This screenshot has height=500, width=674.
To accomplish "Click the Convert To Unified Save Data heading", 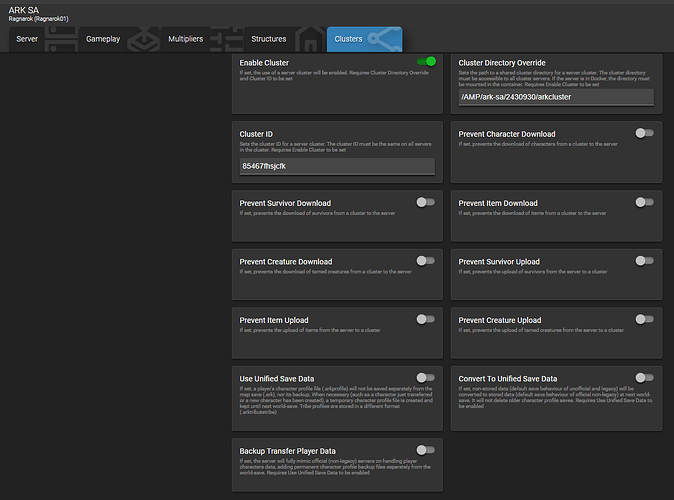I will (508, 378).
